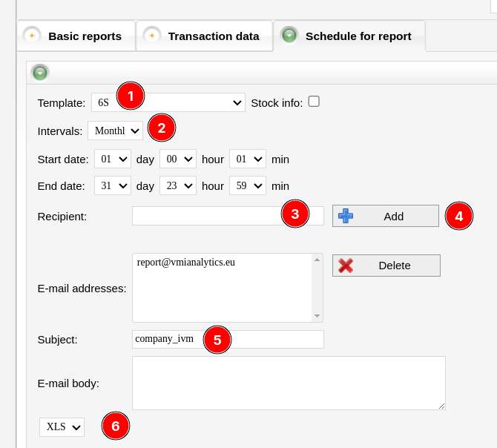Click the e-mail list scrollbar down arrow
This screenshot has height=448, width=497.
pyautogui.click(x=317, y=316)
